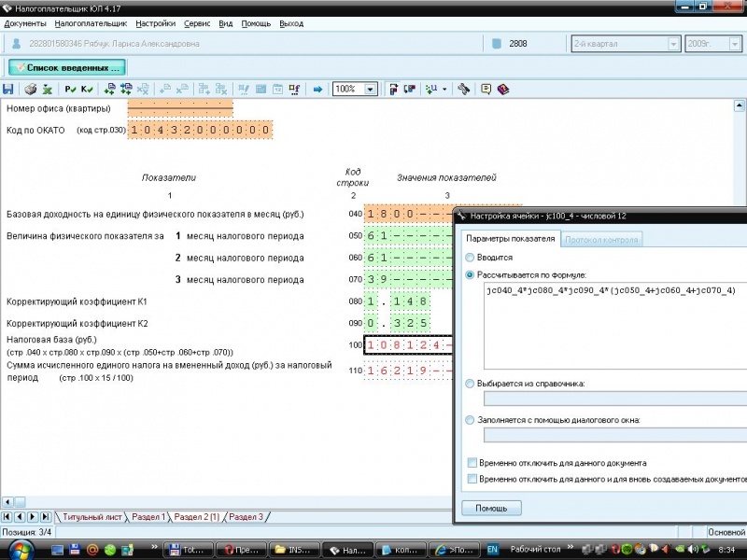The height and width of the screenshot is (560, 747).
Task: Click the blue tax office icon beside 2808
Action: tap(497, 44)
